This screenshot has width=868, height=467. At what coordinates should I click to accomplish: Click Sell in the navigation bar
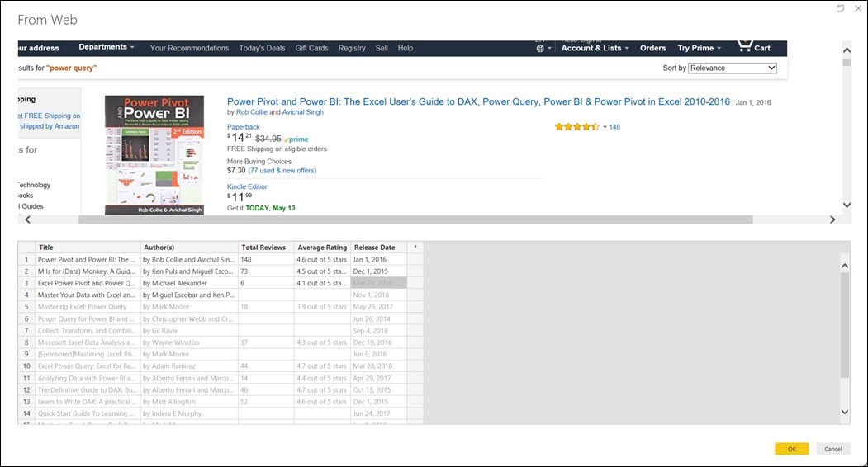pyautogui.click(x=382, y=48)
